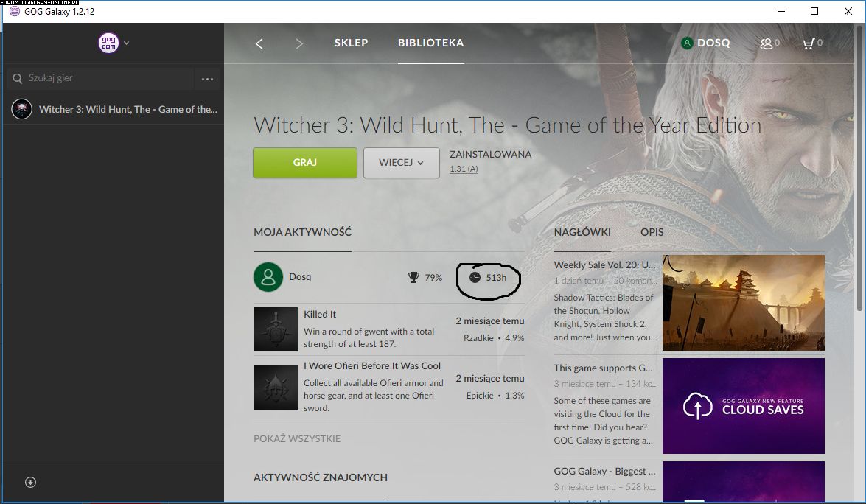866x504 pixels.
Task: Go forward with the right arrow
Action: 298,43
